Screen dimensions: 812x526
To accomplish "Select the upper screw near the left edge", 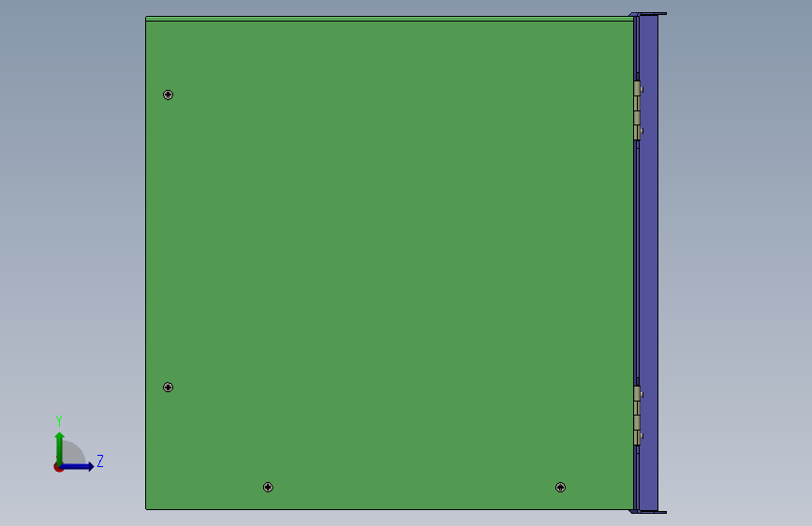I will [168, 95].
